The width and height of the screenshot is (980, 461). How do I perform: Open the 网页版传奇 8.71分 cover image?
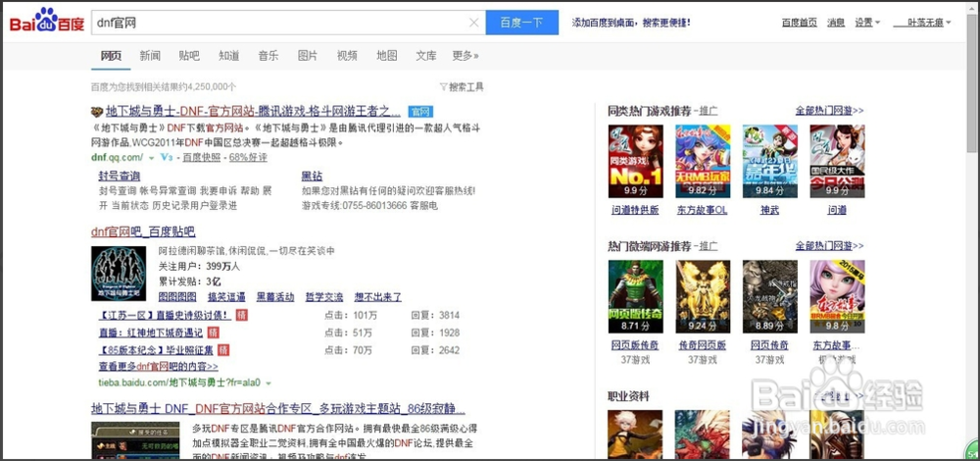tap(636, 296)
